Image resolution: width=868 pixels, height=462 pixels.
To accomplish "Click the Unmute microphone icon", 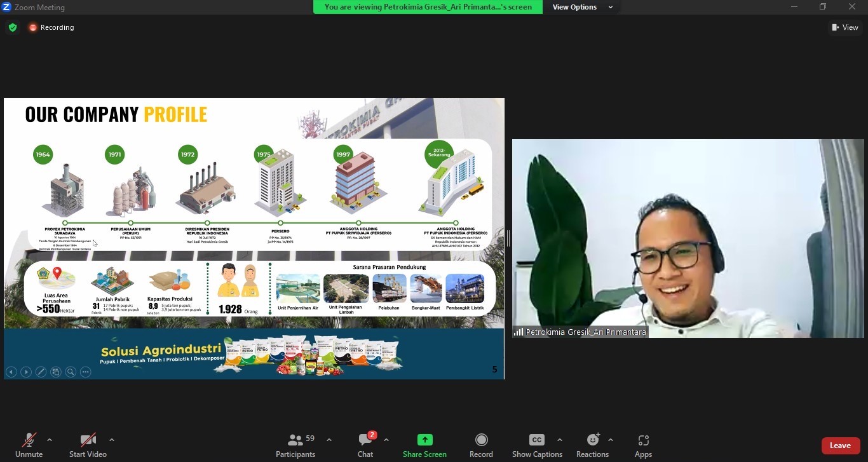I will 29,440.
